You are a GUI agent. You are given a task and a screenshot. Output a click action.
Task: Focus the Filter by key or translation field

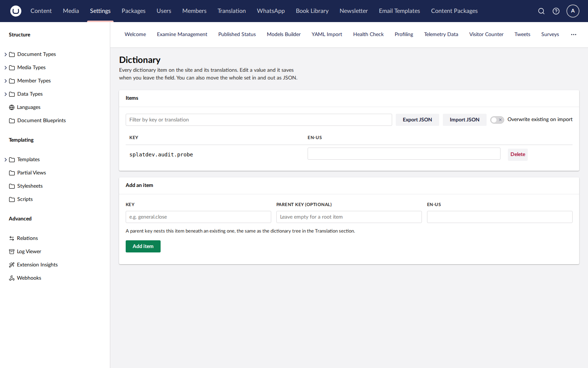tap(259, 120)
